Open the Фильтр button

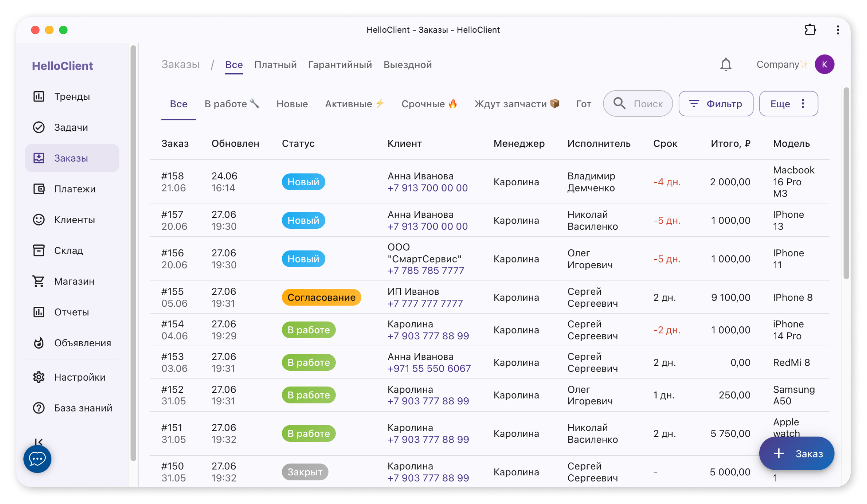[x=716, y=103]
